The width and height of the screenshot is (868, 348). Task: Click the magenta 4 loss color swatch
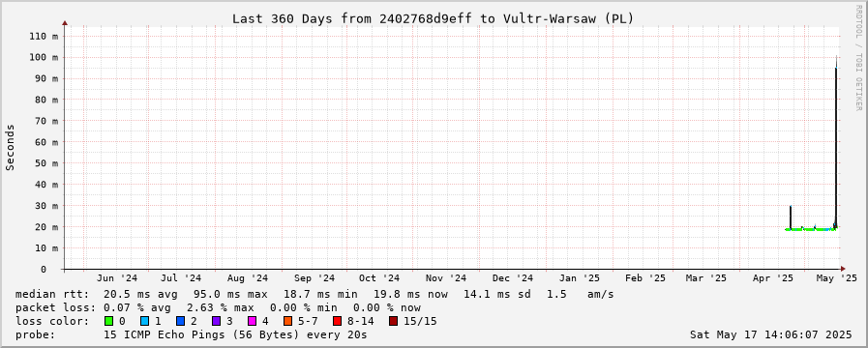[x=251, y=321]
